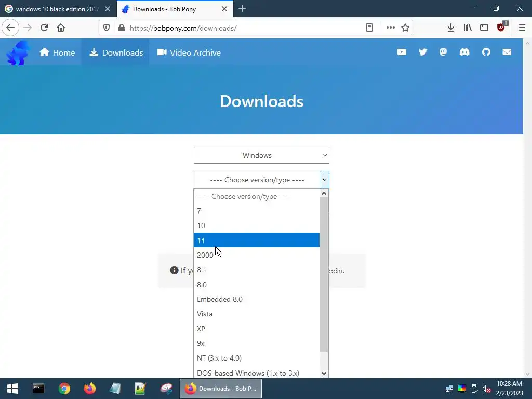
Task: Pick 2000 from the version list
Action: click(257, 255)
